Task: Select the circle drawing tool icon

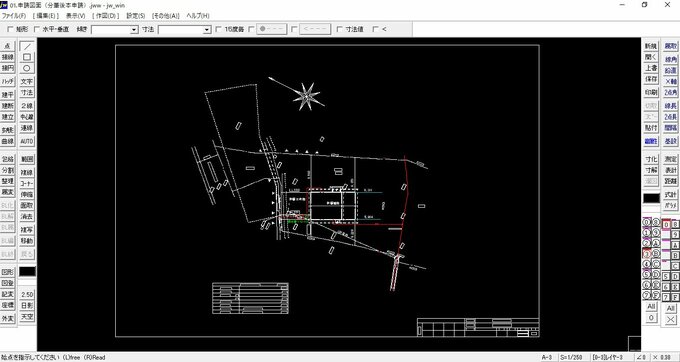Action: tap(27, 68)
